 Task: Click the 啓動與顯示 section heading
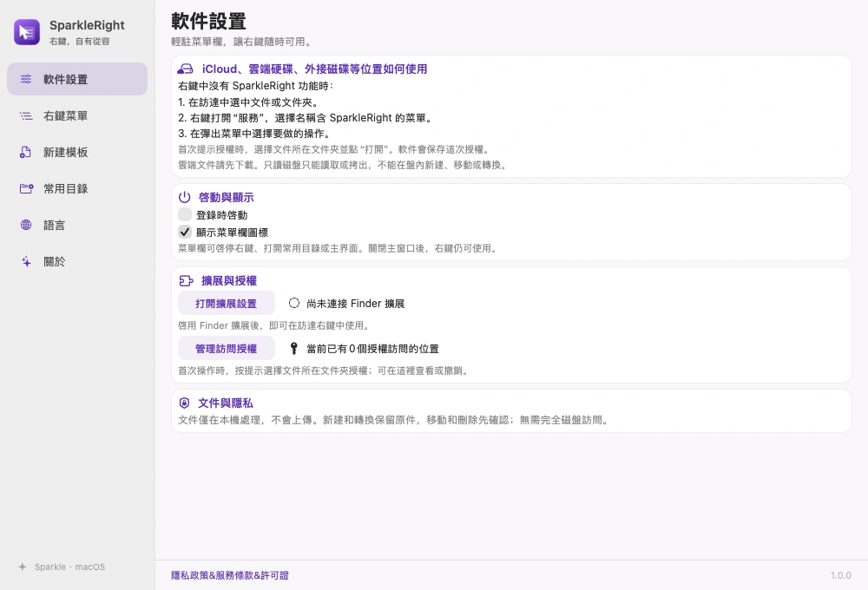pyautogui.click(x=227, y=197)
